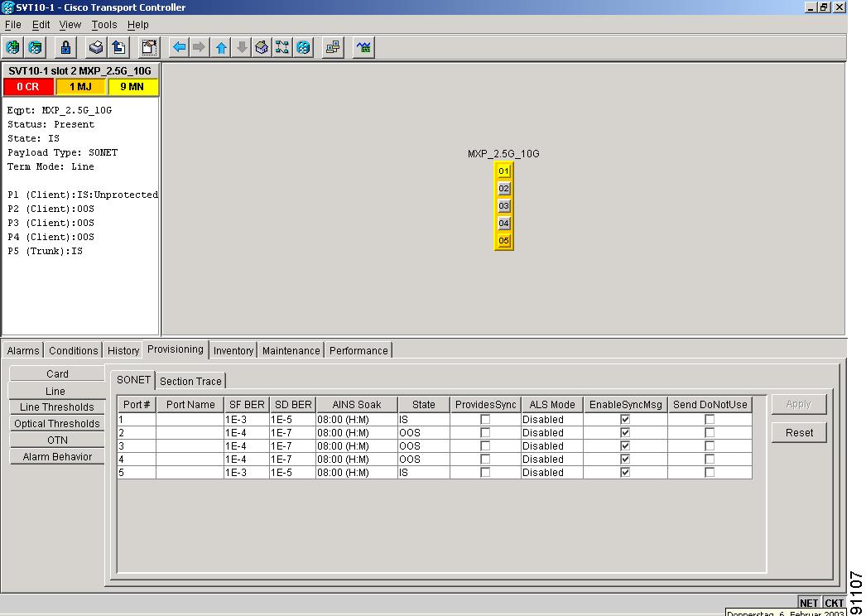This screenshot has height=616, width=866.
Task: Click the Reset button
Action: pos(799,432)
